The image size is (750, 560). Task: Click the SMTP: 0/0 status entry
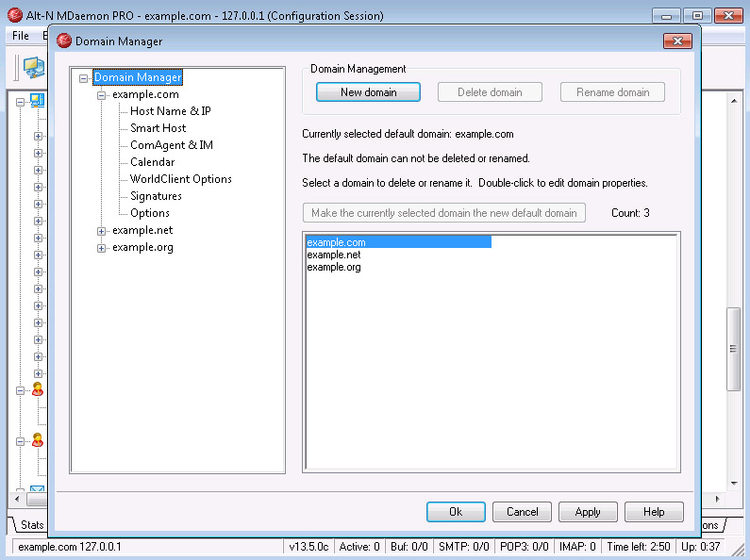click(x=463, y=547)
